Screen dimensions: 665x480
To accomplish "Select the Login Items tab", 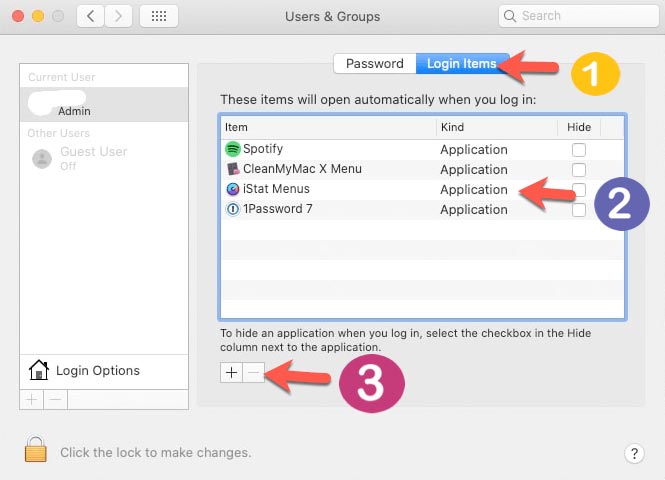I will pos(461,63).
